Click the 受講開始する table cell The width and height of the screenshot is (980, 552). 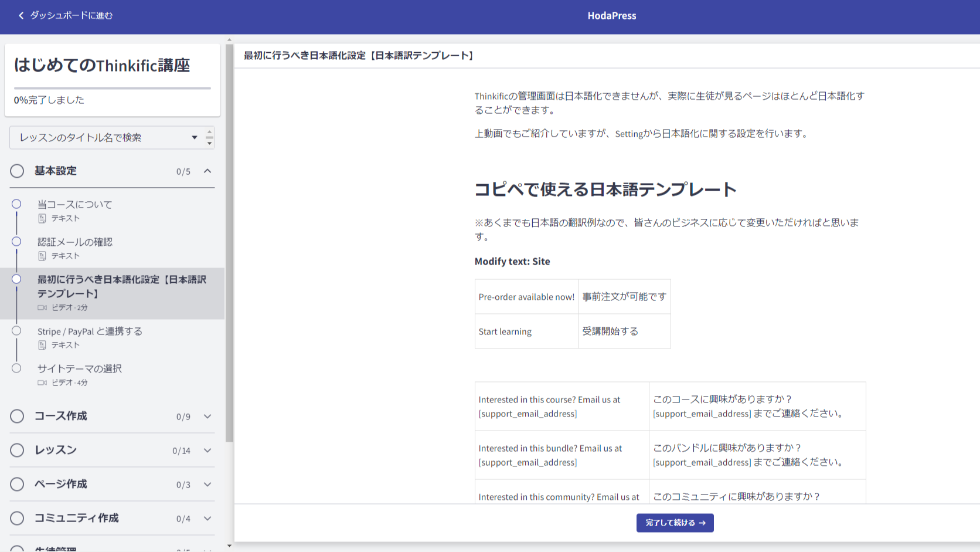[x=625, y=331]
